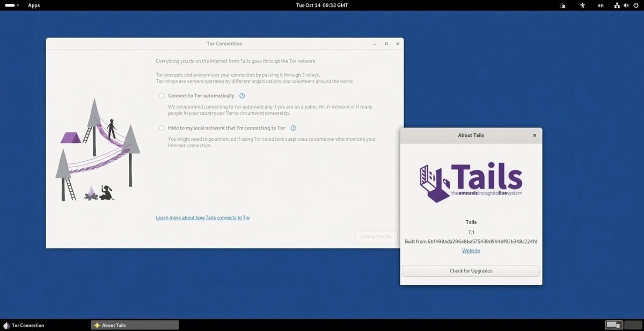Select Hide to my local network radio option
Viewport: 644px width, 331px height.
click(162, 128)
